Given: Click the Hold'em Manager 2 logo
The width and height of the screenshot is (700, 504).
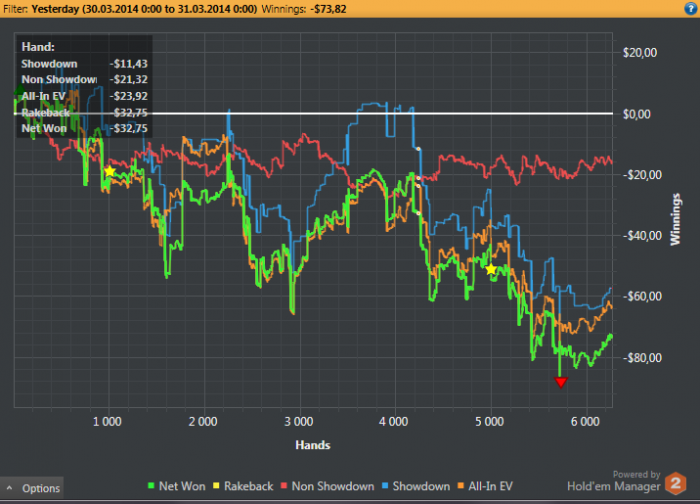Looking at the screenshot, I should [675, 484].
